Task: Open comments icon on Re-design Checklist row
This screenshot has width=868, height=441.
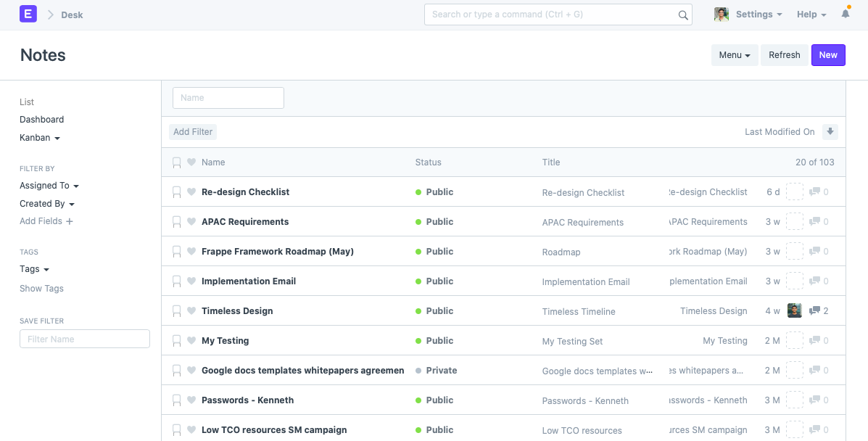Action: [814, 192]
